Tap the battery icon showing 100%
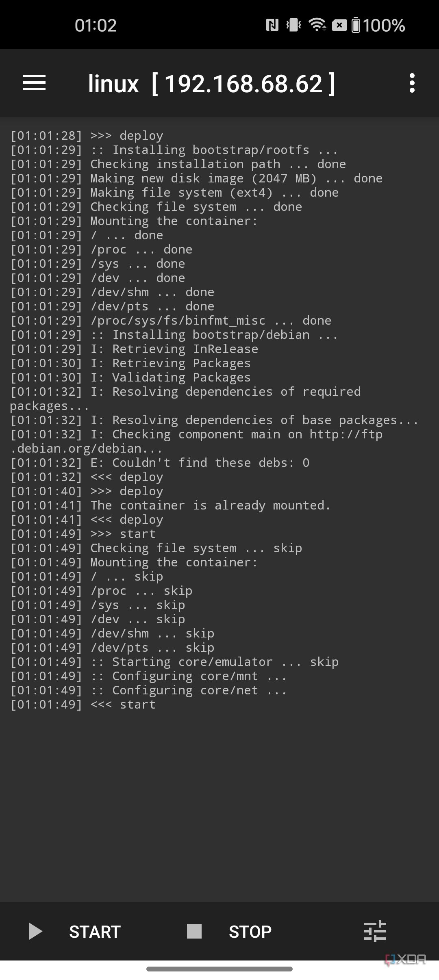The width and height of the screenshot is (439, 980). pyautogui.click(x=357, y=25)
